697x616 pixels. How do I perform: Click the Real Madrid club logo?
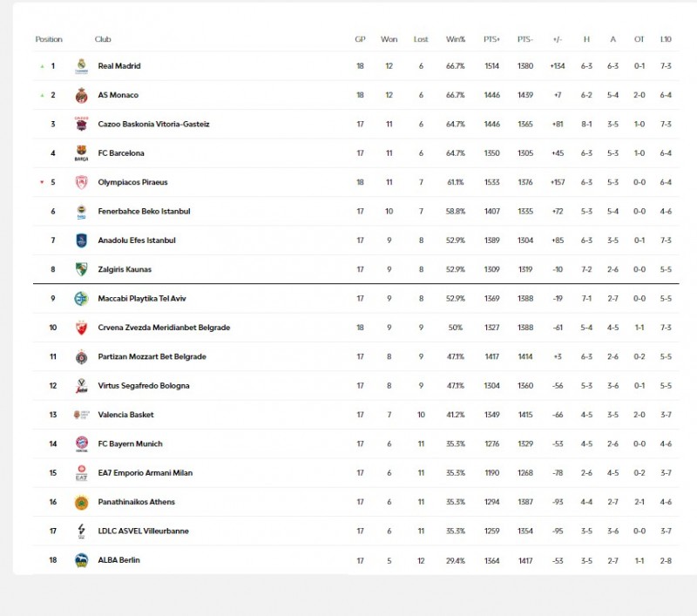[x=81, y=66]
